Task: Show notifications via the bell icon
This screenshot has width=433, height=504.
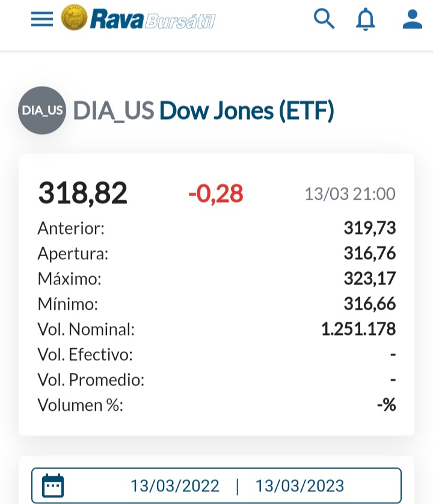Action: pyautogui.click(x=365, y=19)
